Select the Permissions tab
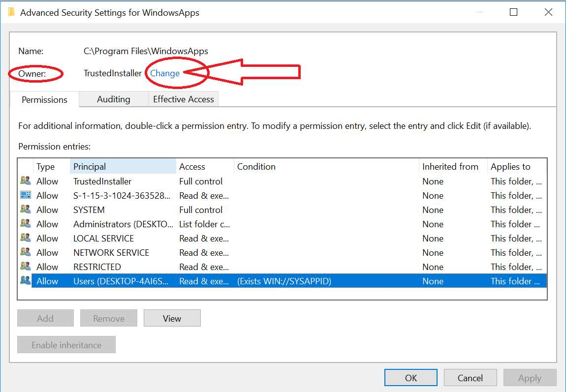566x392 pixels. point(44,99)
